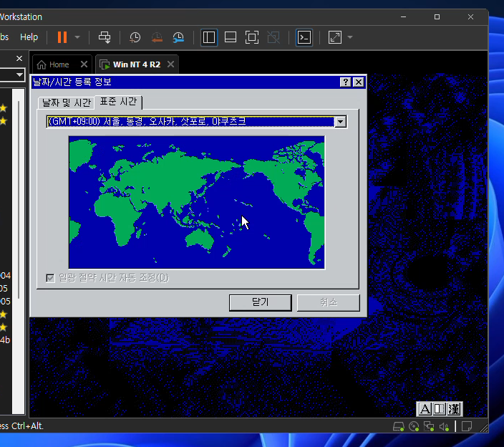Click the library panel vertical scrollbar

coord(19,199)
